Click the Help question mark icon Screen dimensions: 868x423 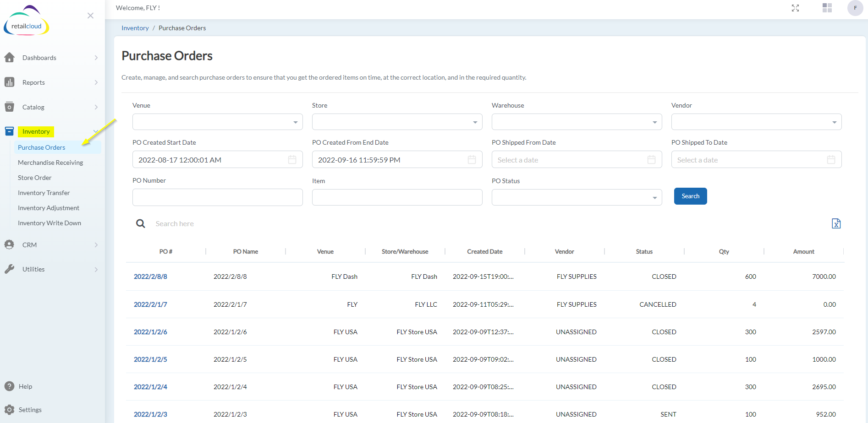coord(10,386)
